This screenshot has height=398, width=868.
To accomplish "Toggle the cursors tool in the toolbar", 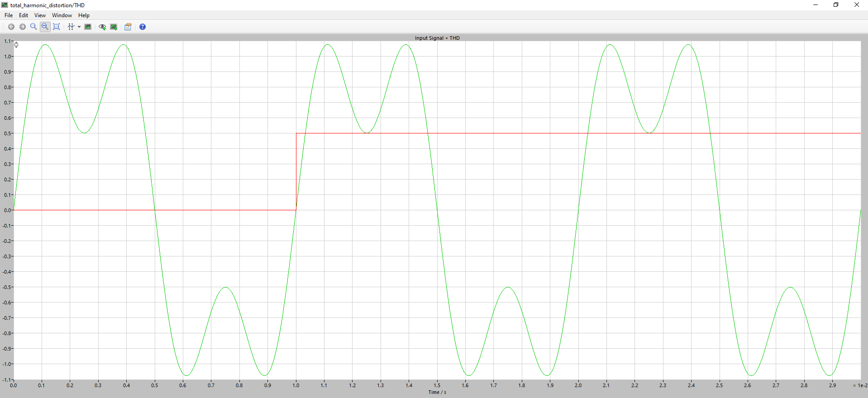I will 71,27.
